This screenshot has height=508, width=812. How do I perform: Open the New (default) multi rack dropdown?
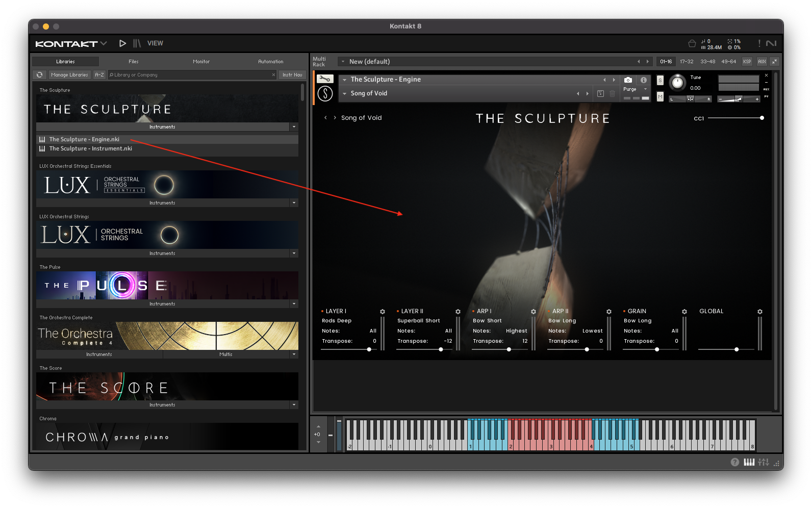[x=343, y=62]
